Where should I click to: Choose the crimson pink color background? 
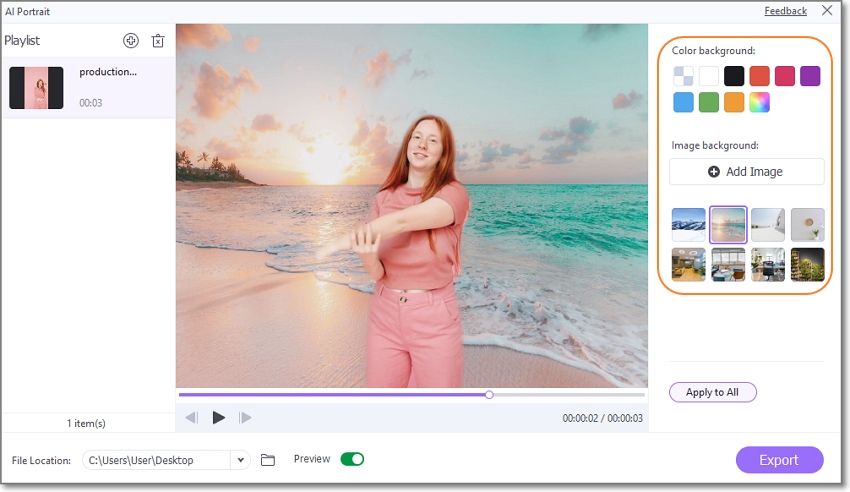tap(784, 76)
